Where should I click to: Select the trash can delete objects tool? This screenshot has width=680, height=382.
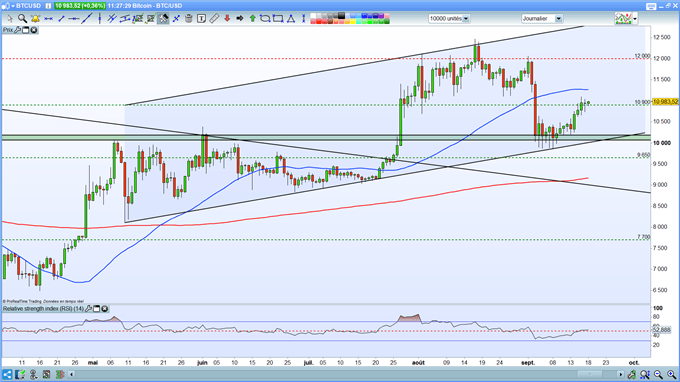189,19
